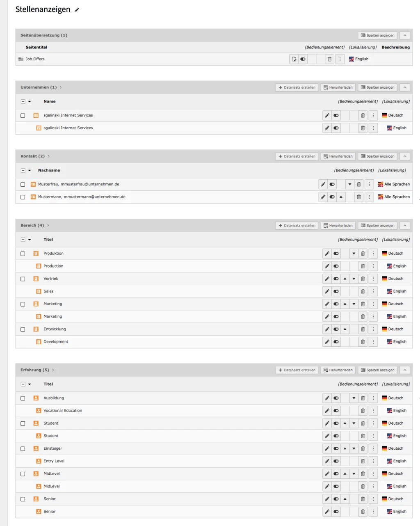This screenshot has width=420, height=526.
Task: Collapse the "Erfahrung (5)" panel
Action: pyautogui.click(x=404, y=370)
